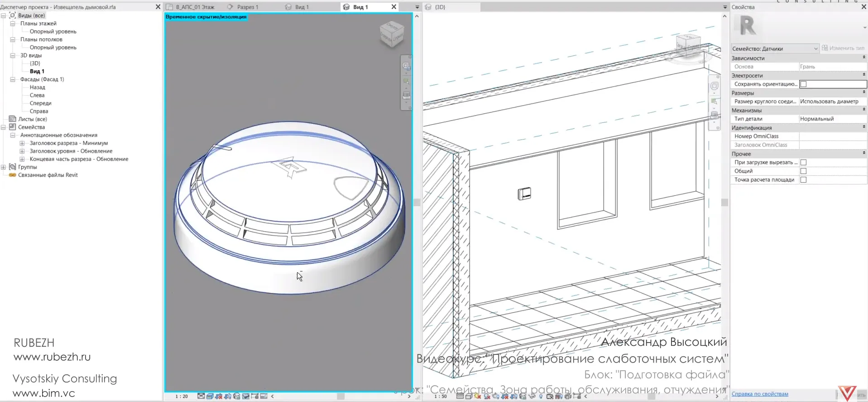Click the Лист (все) sheets icon in the project browser
Screen dimensions: 868x402
coord(12,119)
